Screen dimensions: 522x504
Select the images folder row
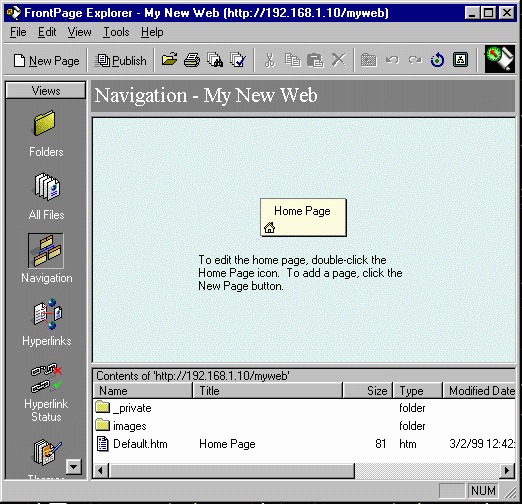(304, 426)
